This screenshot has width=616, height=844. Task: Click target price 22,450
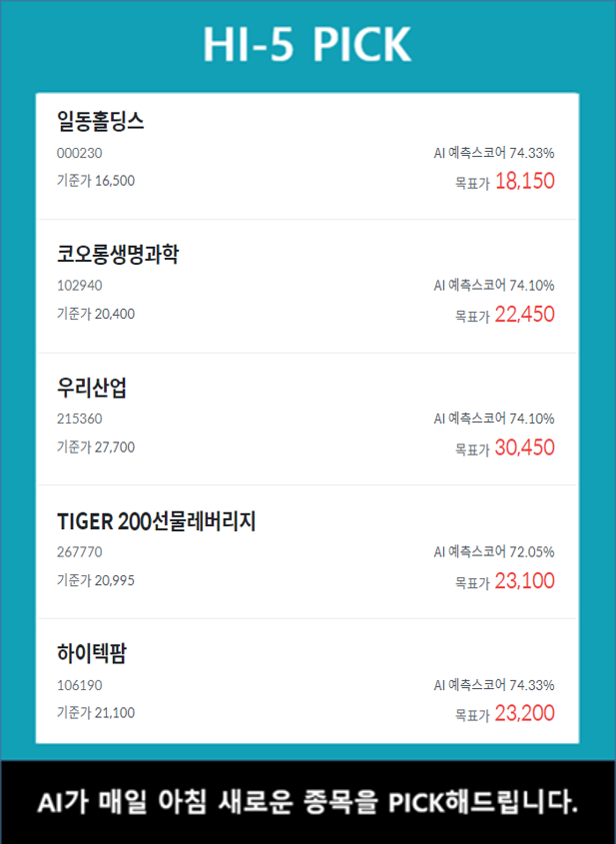(x=524, y=315)
